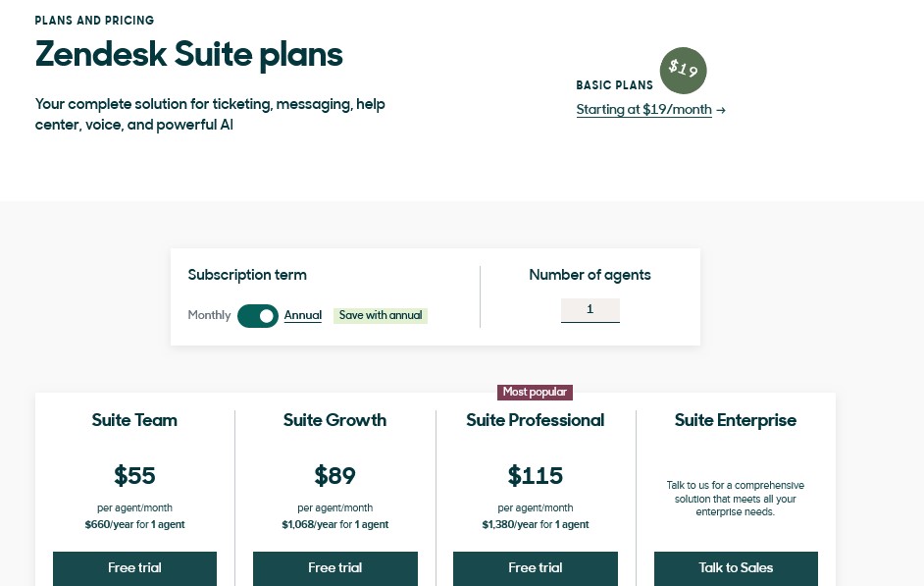This screenshot has width=924, height=586.
Task: Start Free trial for Suite Team
Action: tap(135, 568)
